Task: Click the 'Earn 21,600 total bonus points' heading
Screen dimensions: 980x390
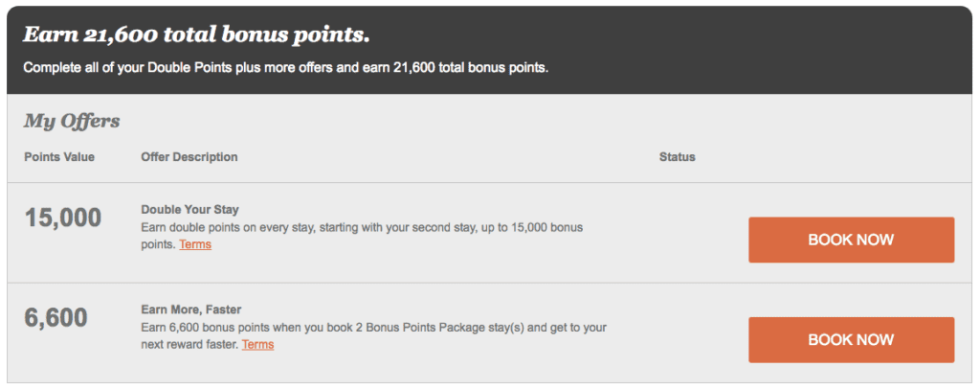Action: [196, 35]
